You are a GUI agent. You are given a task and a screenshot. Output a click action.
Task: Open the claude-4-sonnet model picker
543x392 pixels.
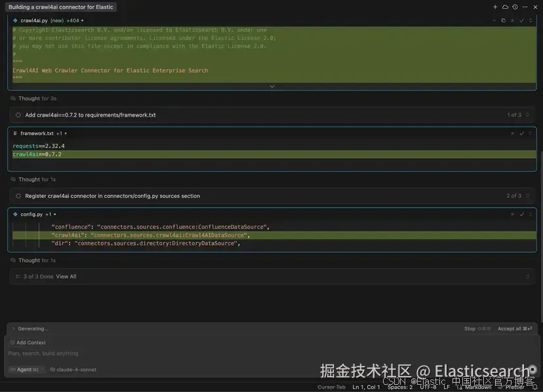tap(73, 370)
